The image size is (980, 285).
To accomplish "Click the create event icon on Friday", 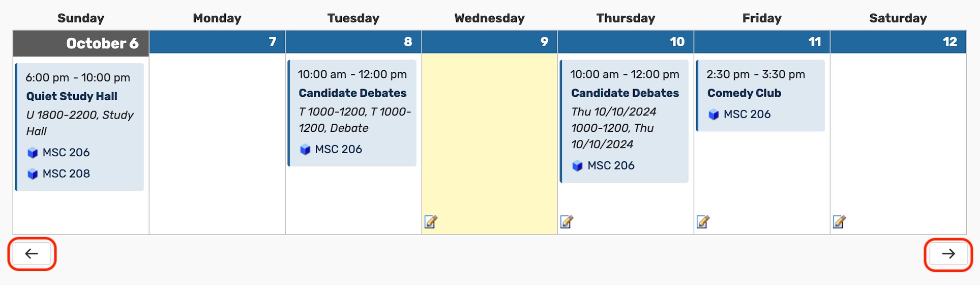I will 703,222.
